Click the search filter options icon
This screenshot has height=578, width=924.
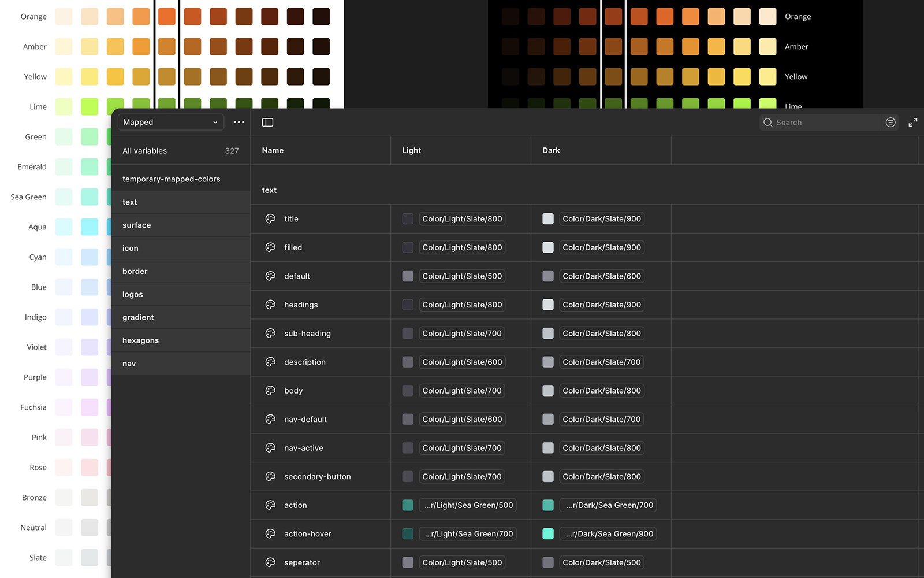[x=891, y=123]
